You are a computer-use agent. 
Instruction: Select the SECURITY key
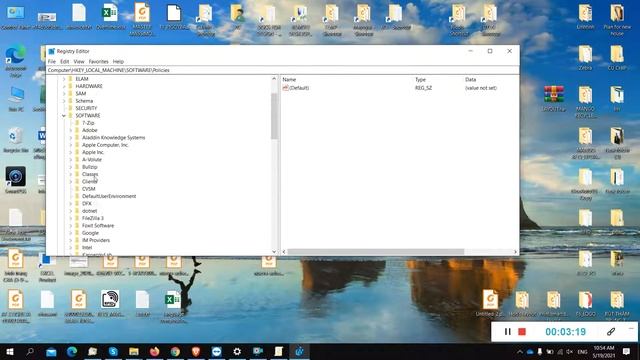(86, 108)
